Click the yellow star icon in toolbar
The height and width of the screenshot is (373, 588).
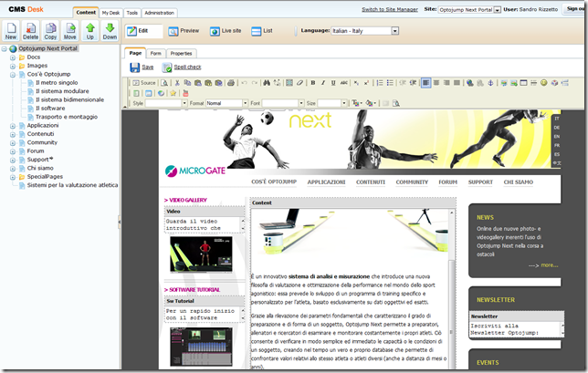(x=173, y=93)
